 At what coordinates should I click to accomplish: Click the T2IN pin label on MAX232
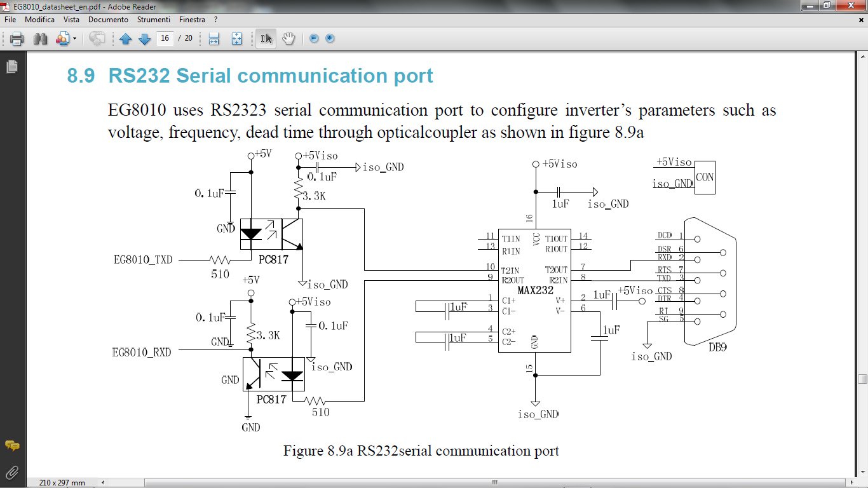[x=511, y=270]
